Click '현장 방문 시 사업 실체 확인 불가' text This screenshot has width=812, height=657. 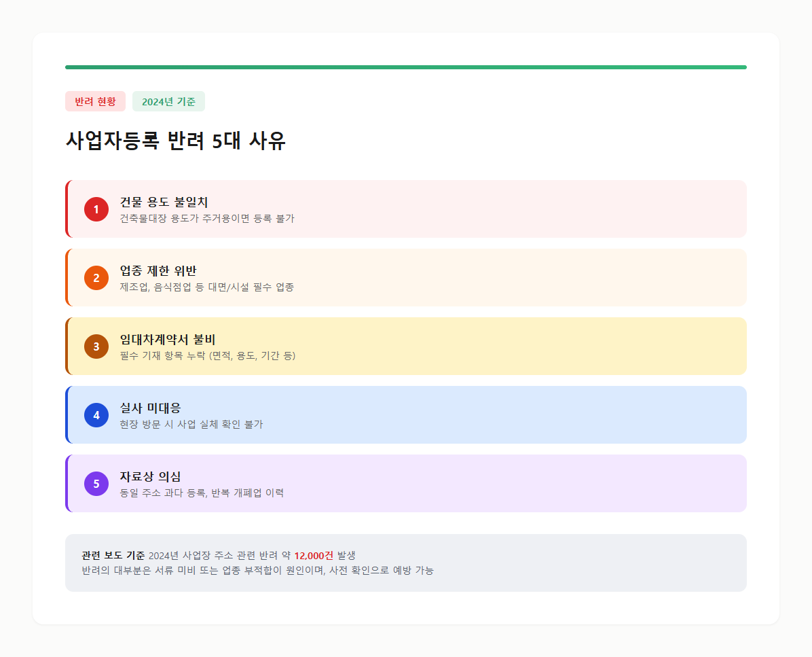point(191,425)
